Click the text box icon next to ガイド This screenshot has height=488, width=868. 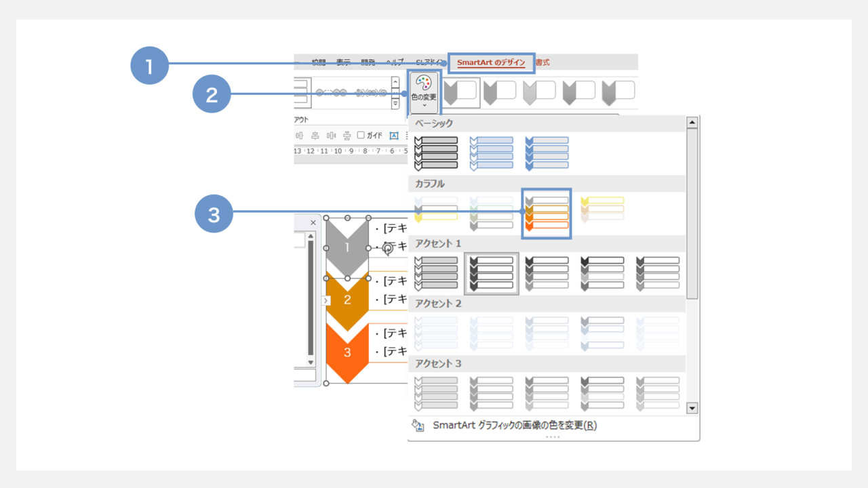[x=394, y=135]
